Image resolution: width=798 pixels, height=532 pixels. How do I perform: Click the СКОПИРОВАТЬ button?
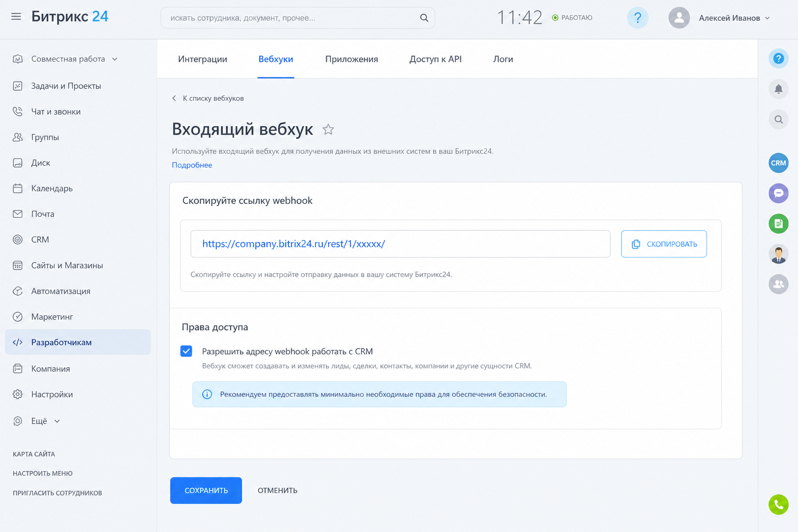tap(664, 244)
